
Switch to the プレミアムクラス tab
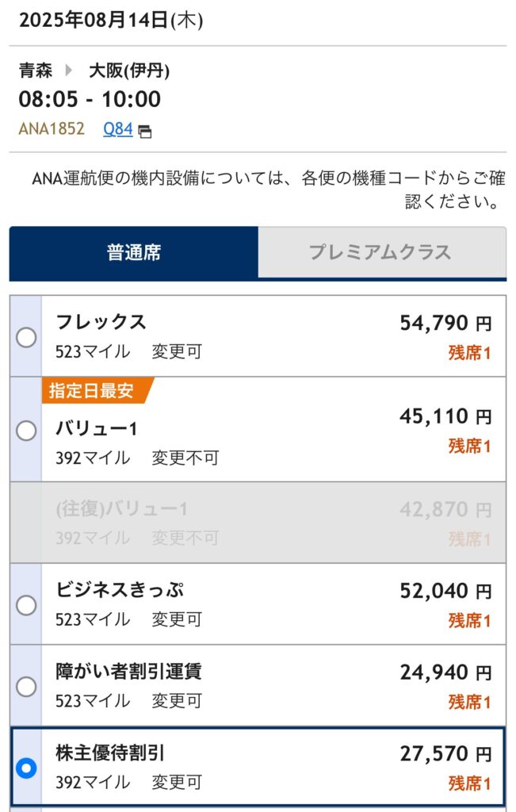382,252
